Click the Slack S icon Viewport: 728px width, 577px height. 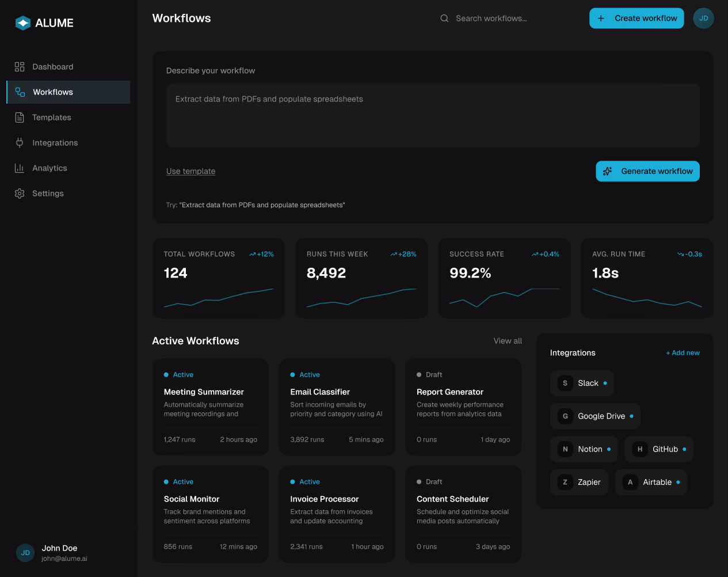click(x=565, y=383)
